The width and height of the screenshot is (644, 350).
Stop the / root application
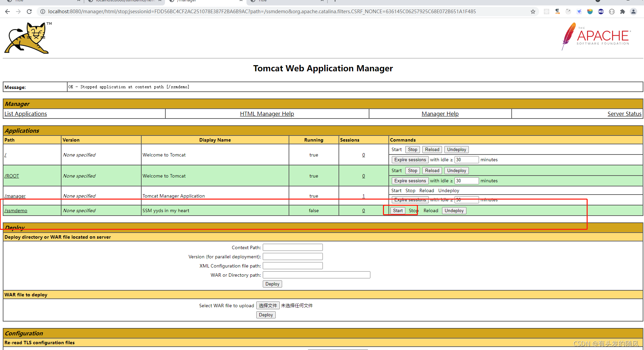[412, 149]
